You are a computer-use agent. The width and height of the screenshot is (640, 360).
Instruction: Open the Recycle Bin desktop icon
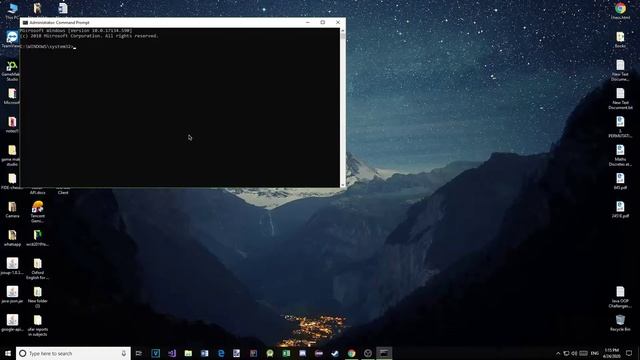tap(620, 322)
